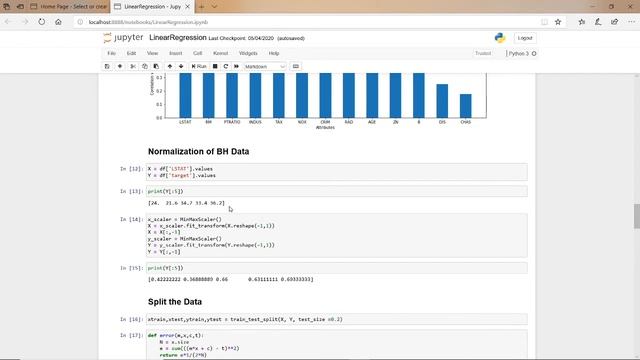Save the notebook with the save icon
Image resolution: width=640 pixels, height=360 pixels.
tap(107, 66)
